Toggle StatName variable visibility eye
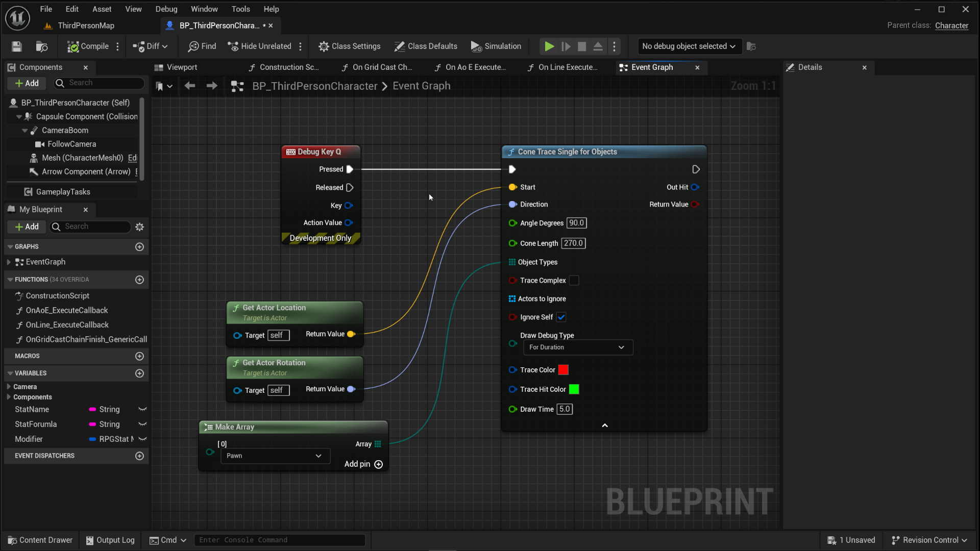The image size is (980, 551). 143,410
